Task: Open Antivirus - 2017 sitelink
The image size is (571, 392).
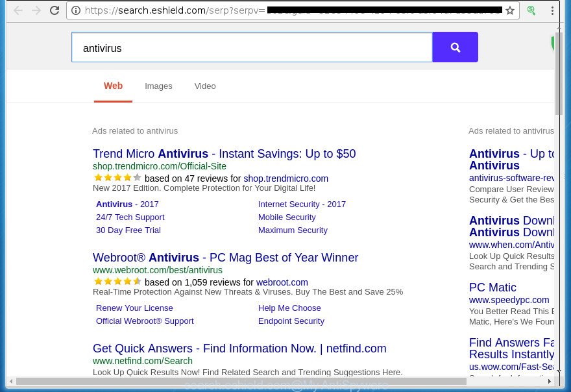Action: pyautogui.click(x=127, y=204)
